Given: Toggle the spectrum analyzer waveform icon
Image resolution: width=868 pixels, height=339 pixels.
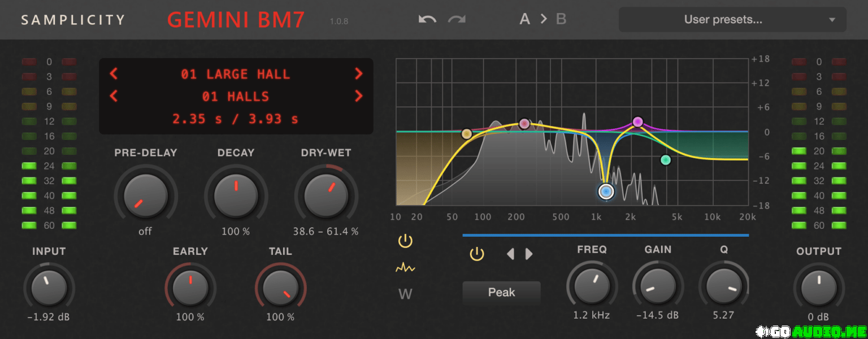Looking at the screenshot, I should click(405, 268).
